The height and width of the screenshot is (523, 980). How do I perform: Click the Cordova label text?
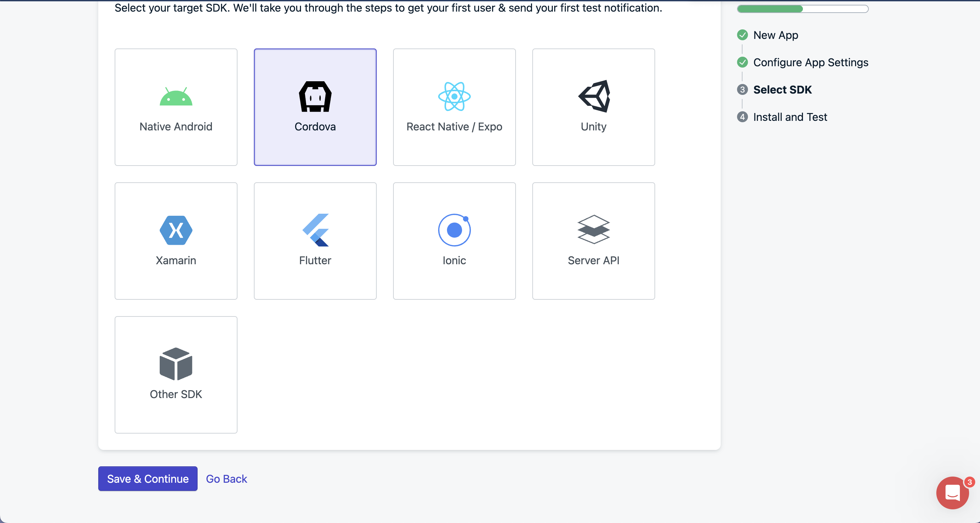pyautogui.click(x=315, y=126)
